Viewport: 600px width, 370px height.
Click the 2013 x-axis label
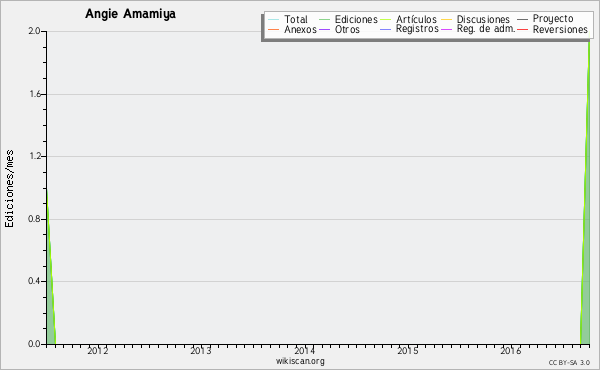[201, 350]
